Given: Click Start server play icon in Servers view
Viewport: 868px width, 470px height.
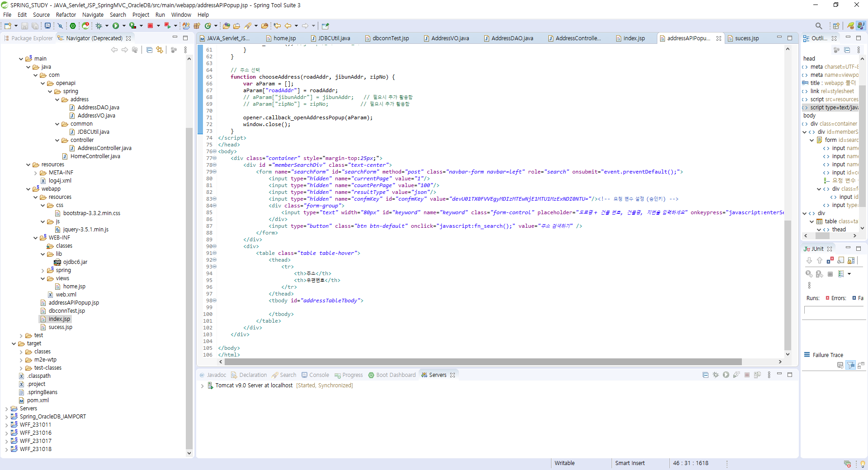Looking at the screenshot, I should pyautogui.click(x=726, y=375).
